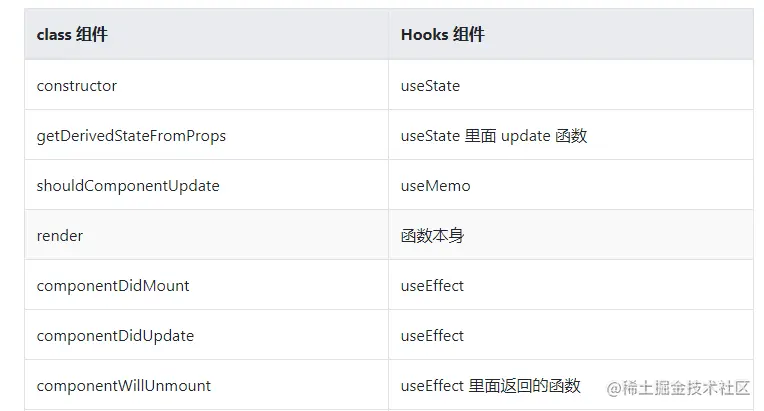Click the render cell in the shaded row
The width and height of the screenshot is (764, 411).
click(x=60, y=236)
